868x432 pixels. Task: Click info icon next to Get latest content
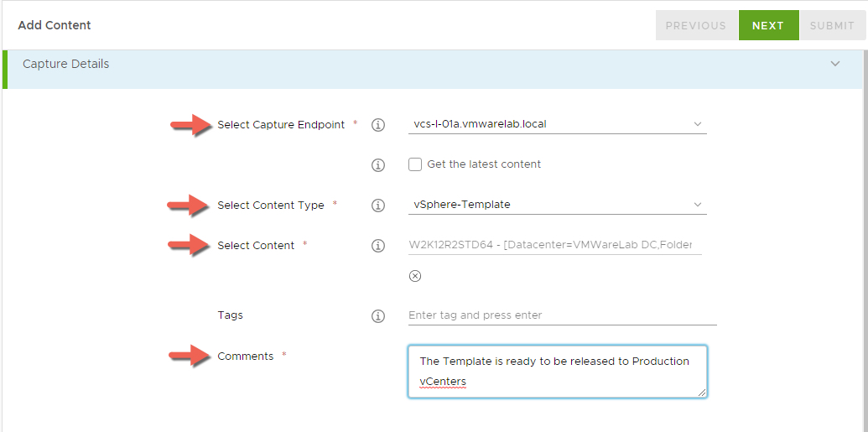click(x=378, y=165)
